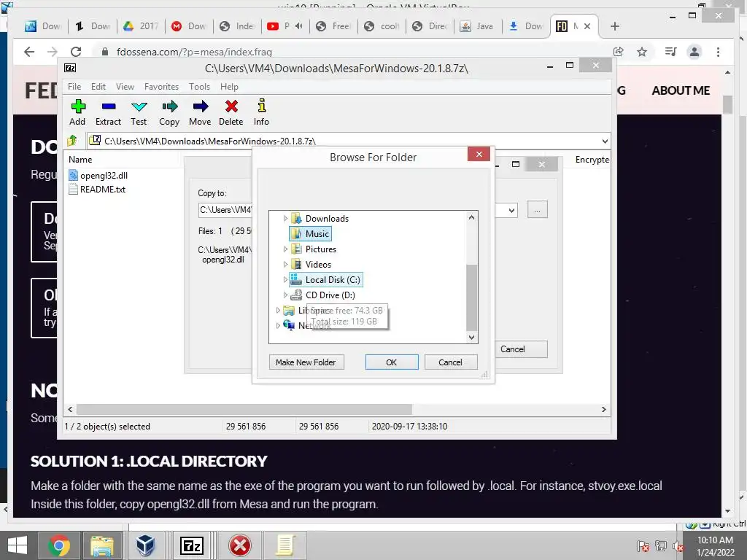Open the Tools menu
This screenshot has width=747, height=560.
pos(199,87)
